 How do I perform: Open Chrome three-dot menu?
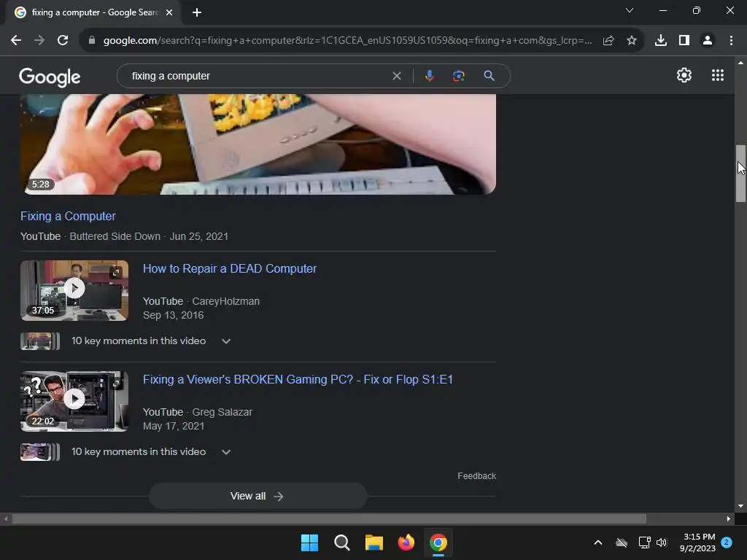coord(731,41)
